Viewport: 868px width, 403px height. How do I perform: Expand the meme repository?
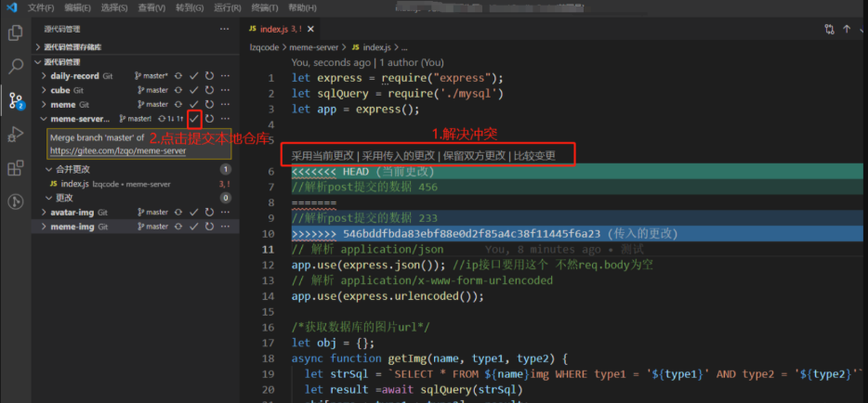pos(45,105)
